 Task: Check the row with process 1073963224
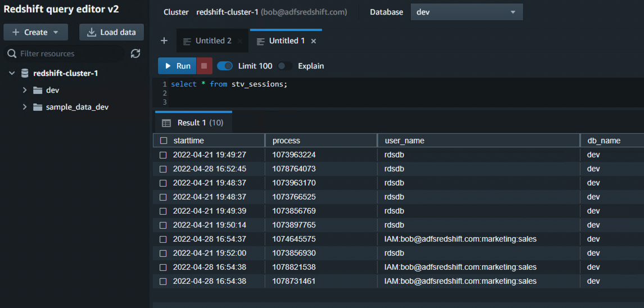pyautogui.click(x=163, y=155)
